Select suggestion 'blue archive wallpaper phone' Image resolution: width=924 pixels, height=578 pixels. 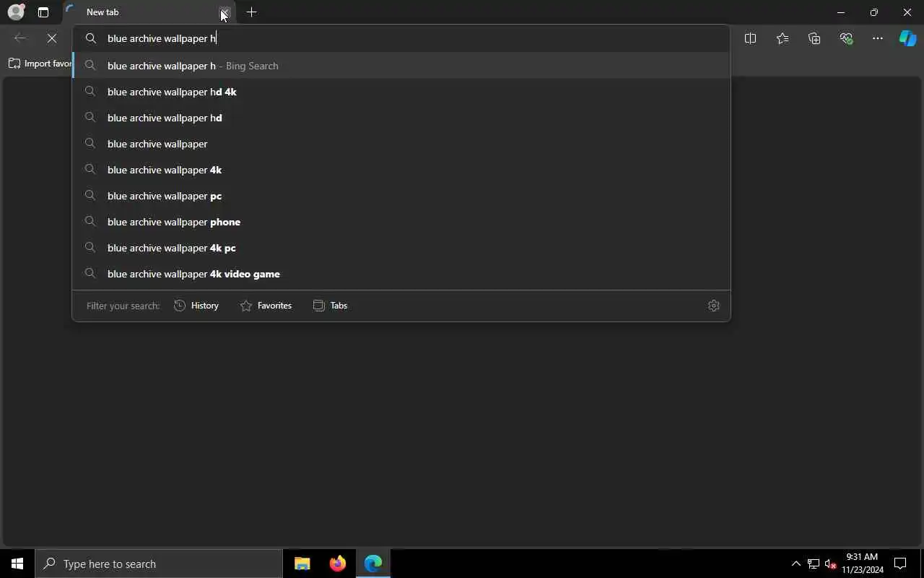[401, 222]
